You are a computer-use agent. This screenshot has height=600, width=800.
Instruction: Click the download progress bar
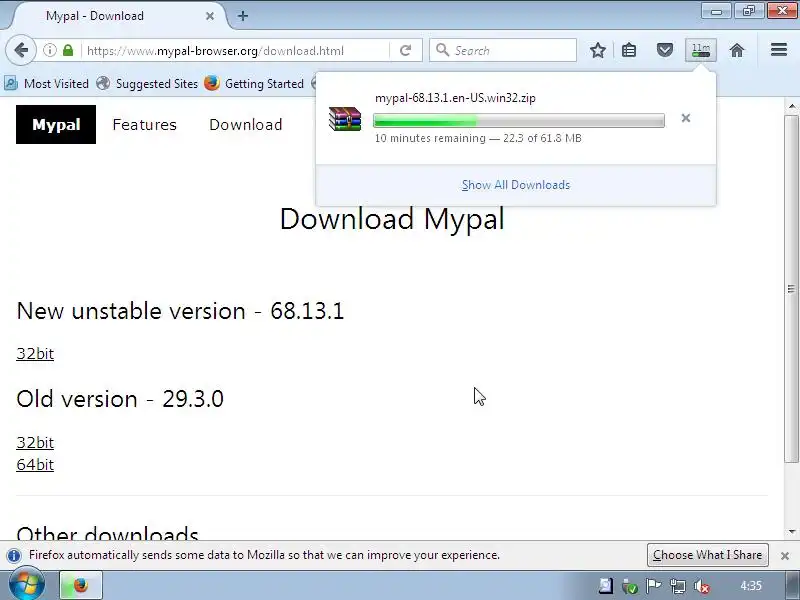point(519,120)
